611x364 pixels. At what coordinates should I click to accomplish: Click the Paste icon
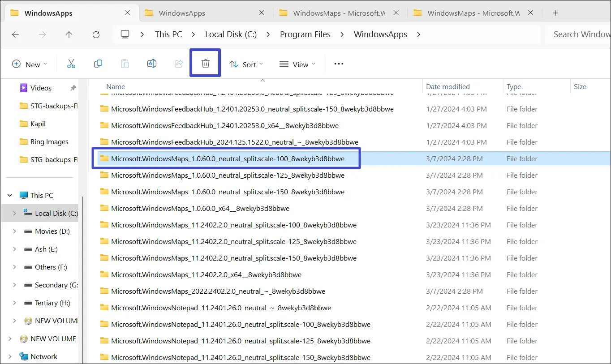click(125, 64)
